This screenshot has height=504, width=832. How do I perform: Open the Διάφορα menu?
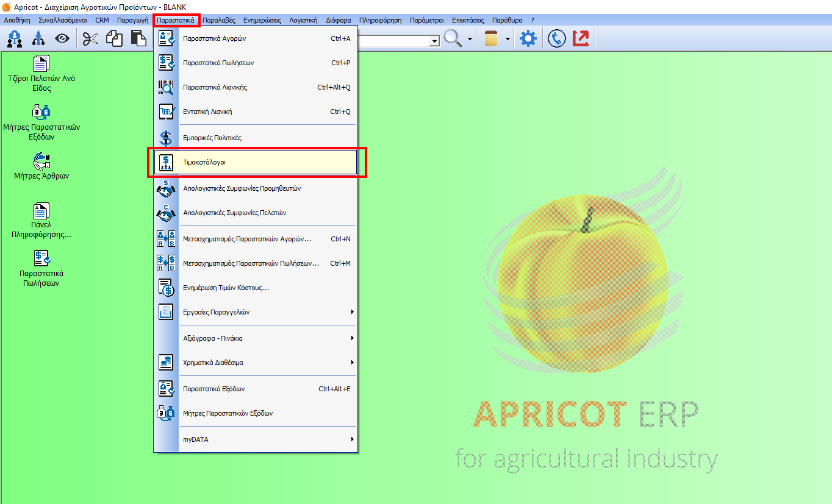[x=339, y=20]
